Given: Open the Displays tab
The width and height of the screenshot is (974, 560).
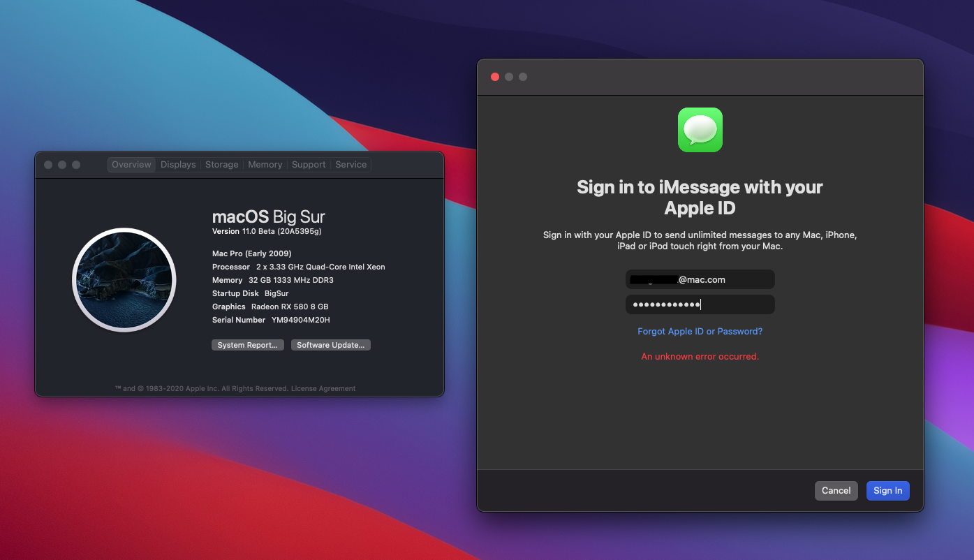Looking at the screenshot, I should click(178, 165).
